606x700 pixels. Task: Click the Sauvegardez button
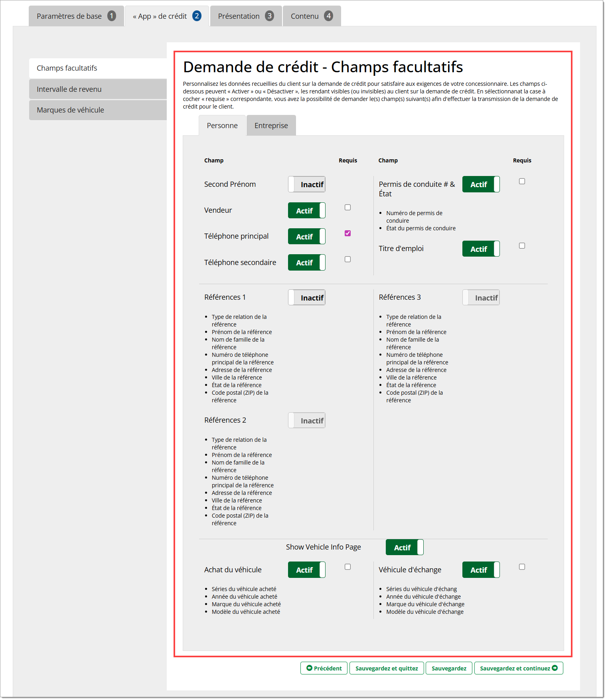448,668
